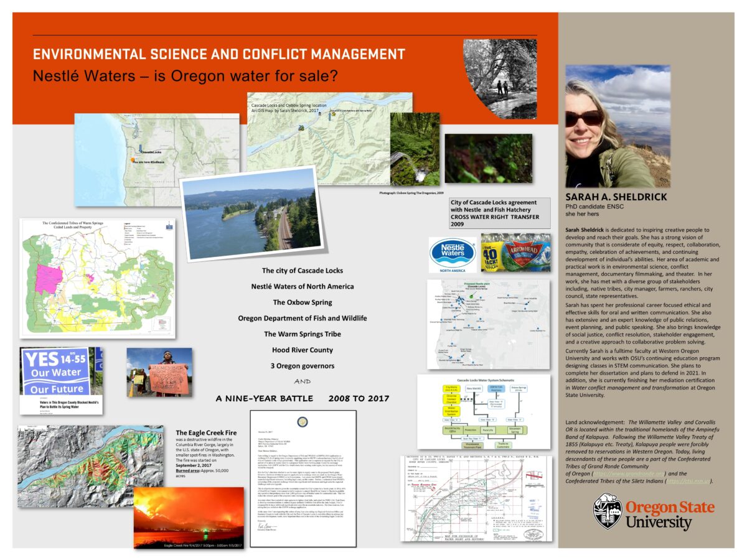Expand the 'Cascade Locks Water System Schematic' diagram
The image size is (747, 560).
(486, 380)
